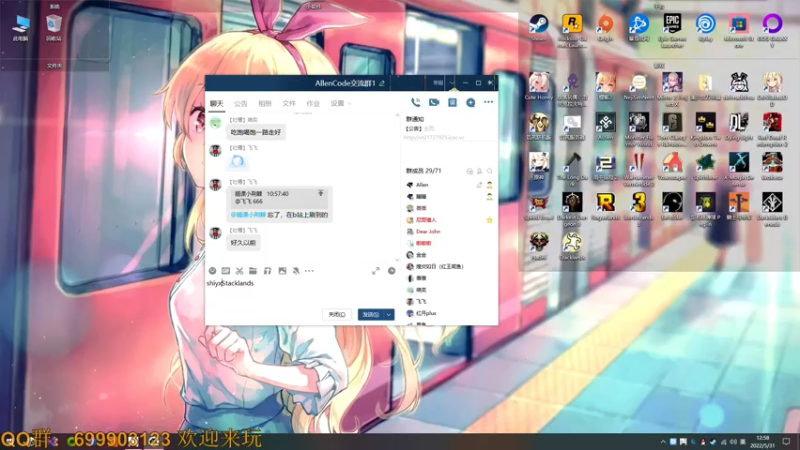Click the star badge beside fourth member
This screenshot has width=800, height=450.
[489, 220]
